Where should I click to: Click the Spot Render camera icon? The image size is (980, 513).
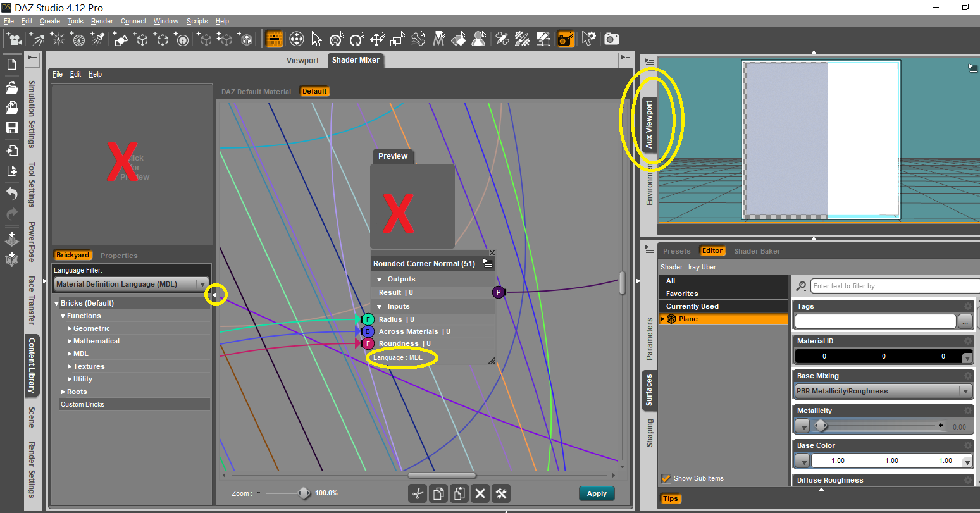[565, 39]
